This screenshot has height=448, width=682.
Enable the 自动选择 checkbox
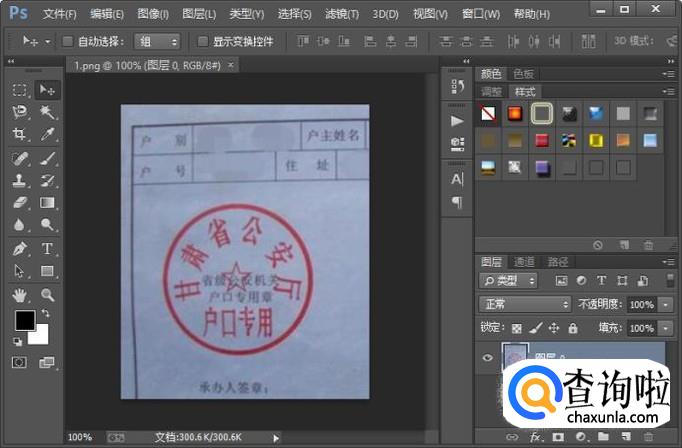tap(67, 41)
